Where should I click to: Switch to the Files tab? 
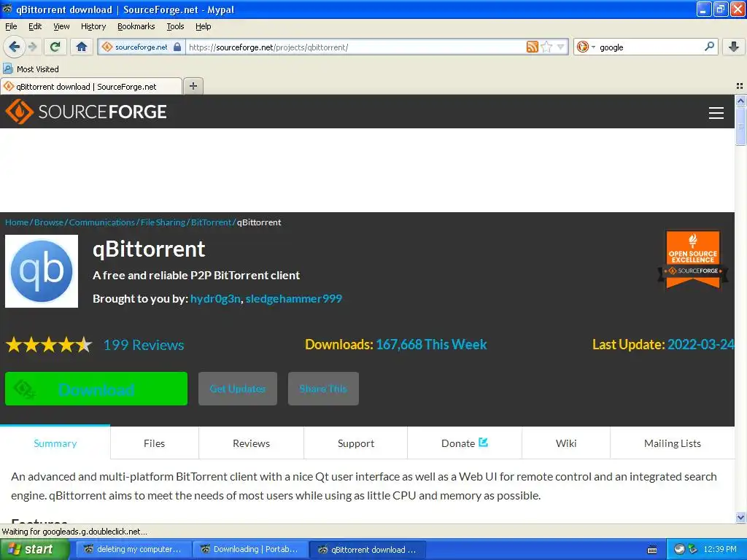point(155,443)
